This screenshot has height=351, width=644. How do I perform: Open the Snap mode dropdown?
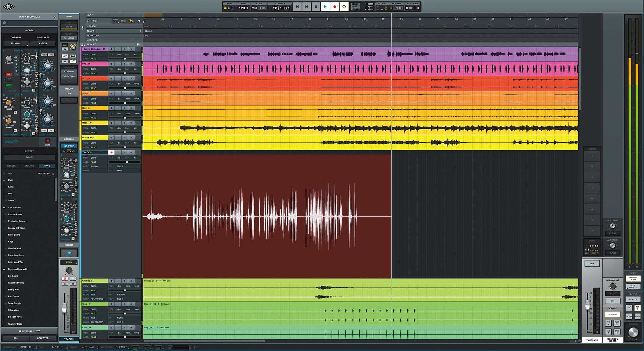click(123, 21)
